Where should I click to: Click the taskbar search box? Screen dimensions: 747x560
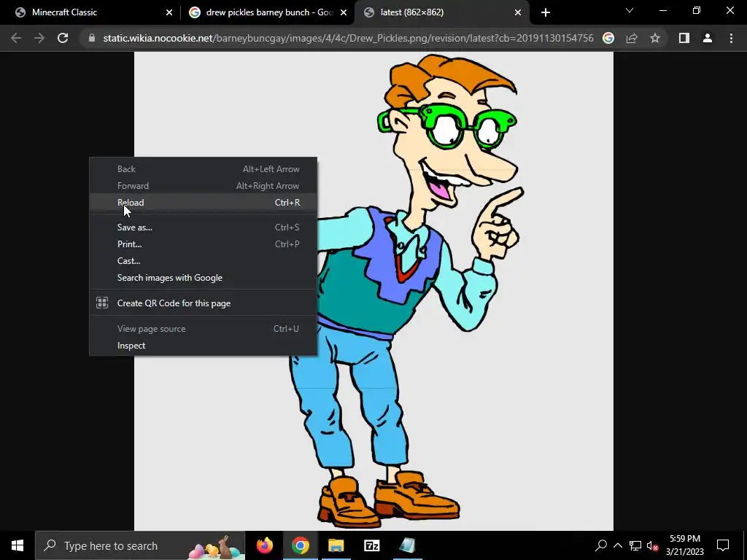(x=140, y=545)
